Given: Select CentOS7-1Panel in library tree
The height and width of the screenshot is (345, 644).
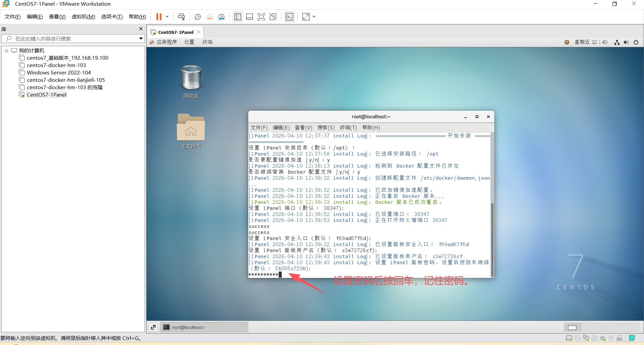Looking at the screenshot, I should coord(43,95).
